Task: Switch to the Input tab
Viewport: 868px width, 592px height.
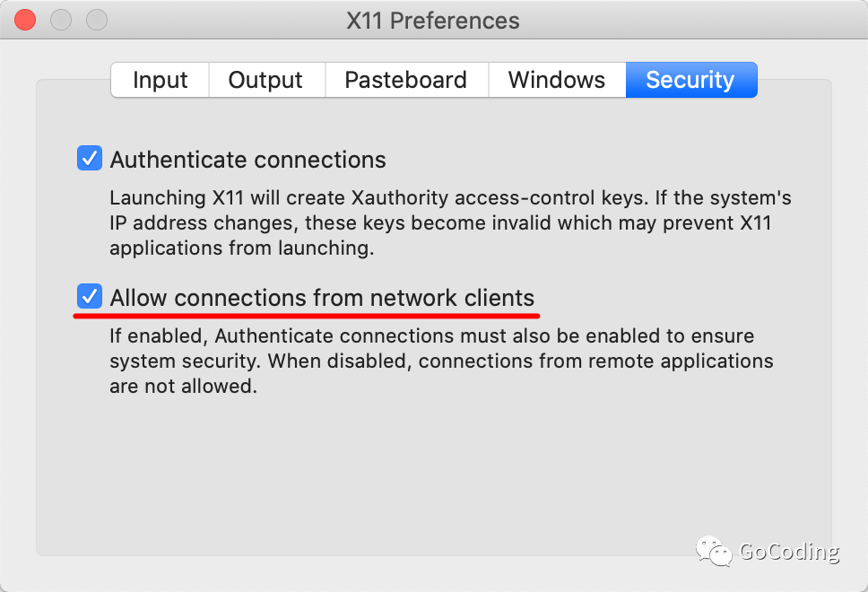Action: (160, 80)
